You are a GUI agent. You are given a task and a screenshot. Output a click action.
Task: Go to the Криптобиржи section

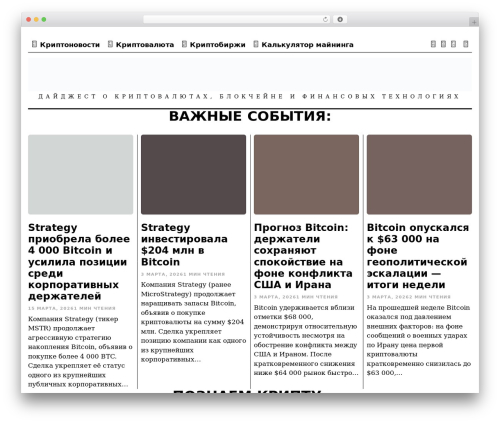pos(217,44)
